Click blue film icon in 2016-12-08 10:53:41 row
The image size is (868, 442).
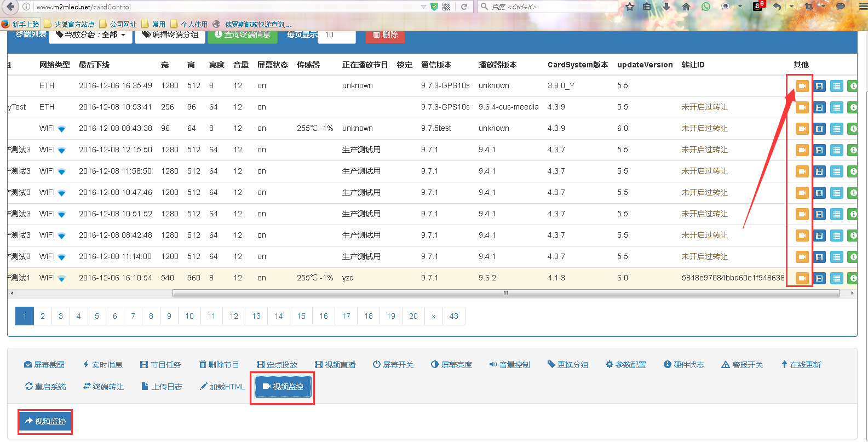tap(819, 107)
